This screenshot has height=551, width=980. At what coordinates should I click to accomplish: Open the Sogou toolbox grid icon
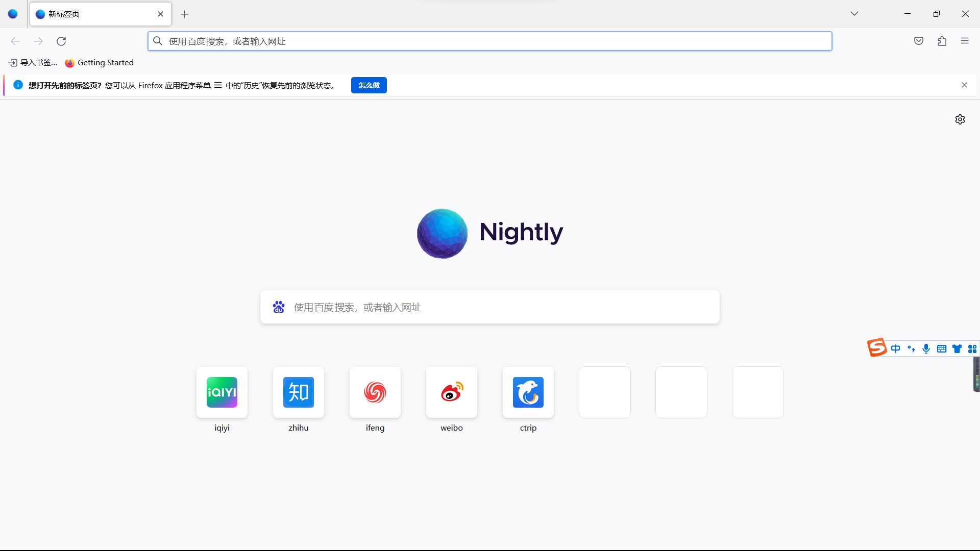tap(972, 349)
